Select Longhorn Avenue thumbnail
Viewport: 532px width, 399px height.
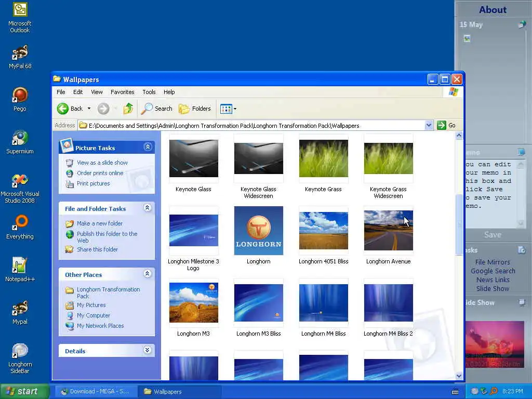pyautogui.click(x=389, y=231)
